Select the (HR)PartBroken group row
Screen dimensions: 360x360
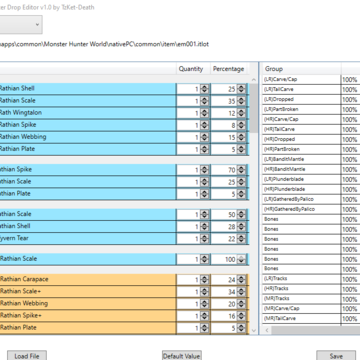click(x=301, y=149)
